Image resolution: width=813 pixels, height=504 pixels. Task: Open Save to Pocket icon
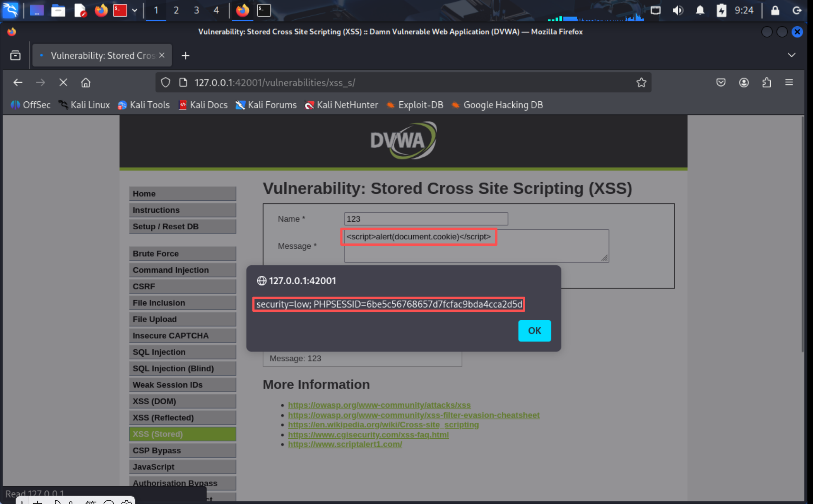tap(721, 82)
